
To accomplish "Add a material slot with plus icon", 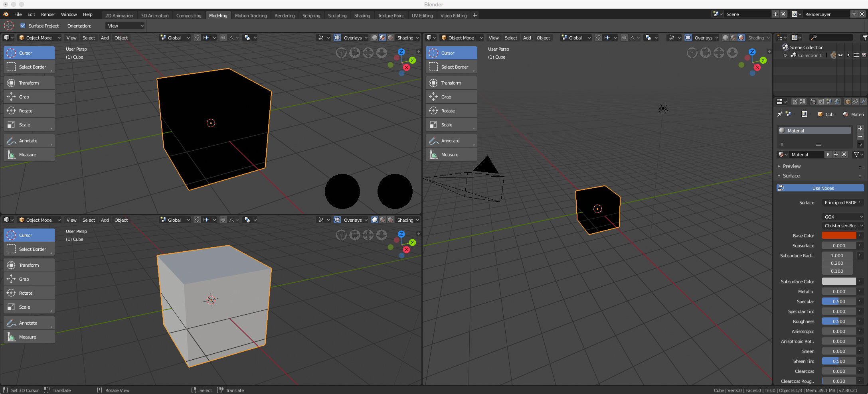I will pyautogui.click(x=860, y=128).
